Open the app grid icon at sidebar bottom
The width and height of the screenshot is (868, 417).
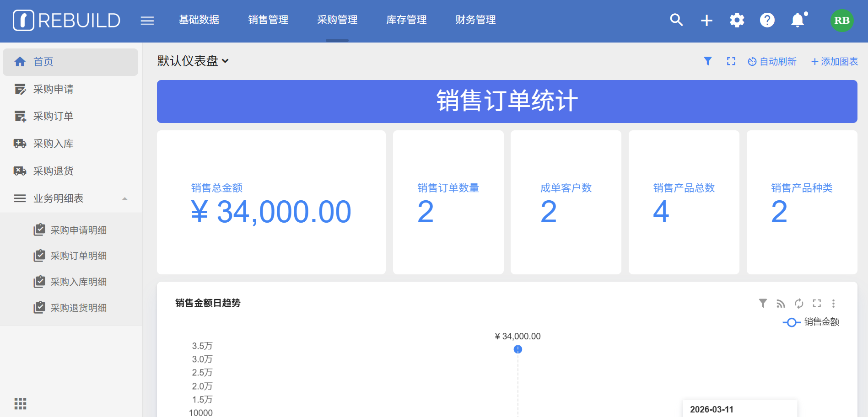(20, 403)
